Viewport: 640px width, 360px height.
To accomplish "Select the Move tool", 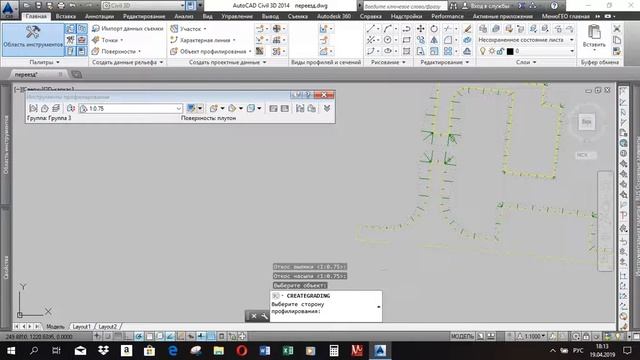I will tap(420, 29).
